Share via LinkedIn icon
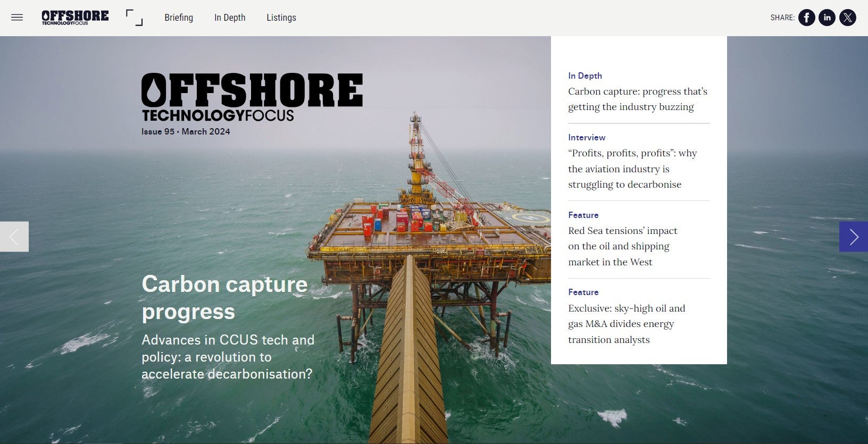This screenshot has width=868, height=444. tap(827, 18)
